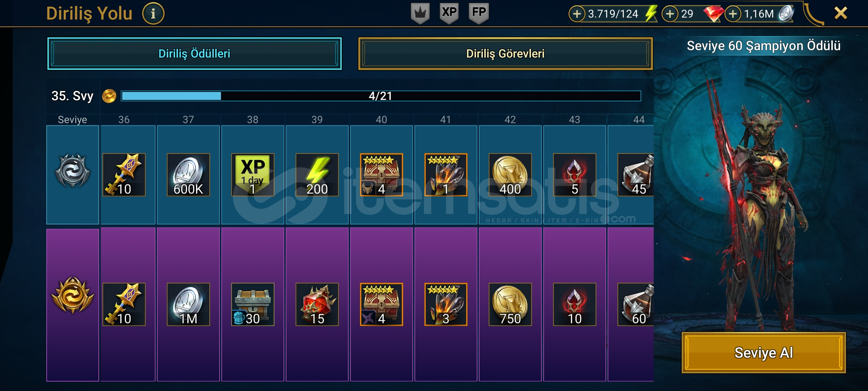Image resolution: width=868 pixels, height=391 pixels.
Task: Select level 36 free key reward
Action: click(x=124, y=175)
